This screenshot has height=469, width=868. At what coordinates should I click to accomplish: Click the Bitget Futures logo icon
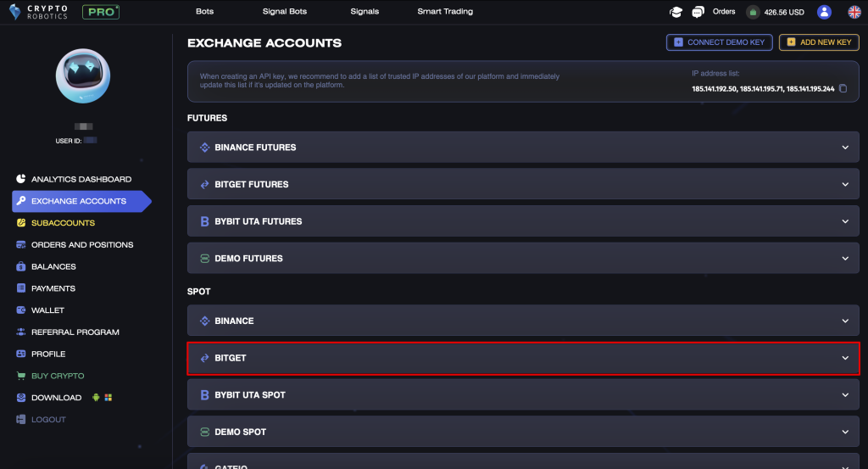point(205,184)
